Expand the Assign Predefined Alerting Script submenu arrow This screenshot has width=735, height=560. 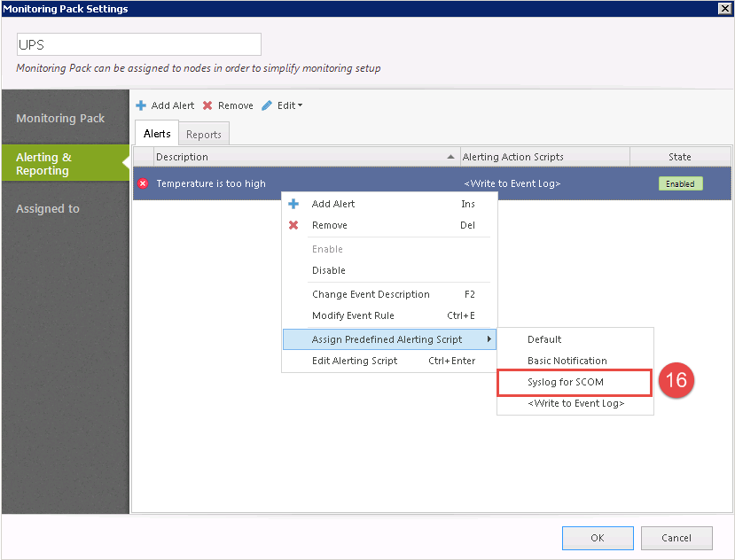[x=489, y=338]
